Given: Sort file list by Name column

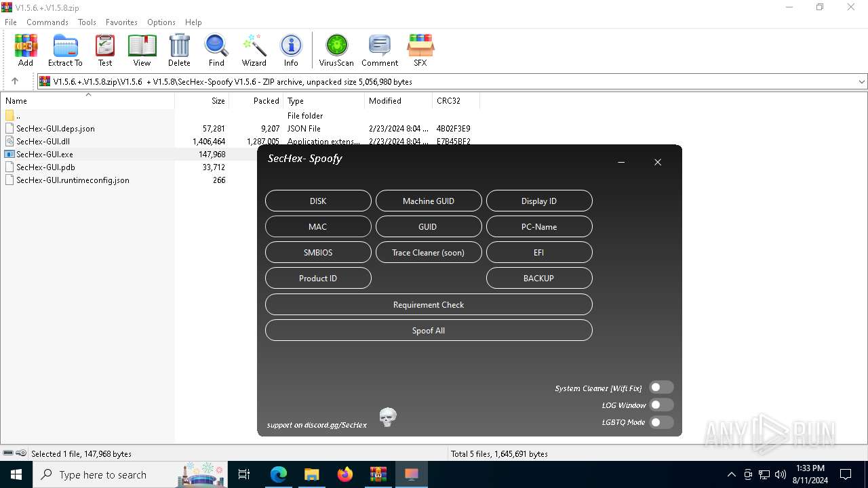Looking at the screenshot, I should pyautogui.click(x=87, y=100).
